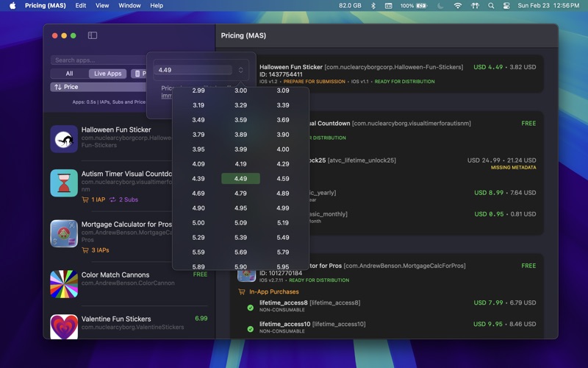The width and height of the screenshot is (588, 368).
Task: Click the USD 8.99 yearly subscription price
Action: [x=489, y=193]
